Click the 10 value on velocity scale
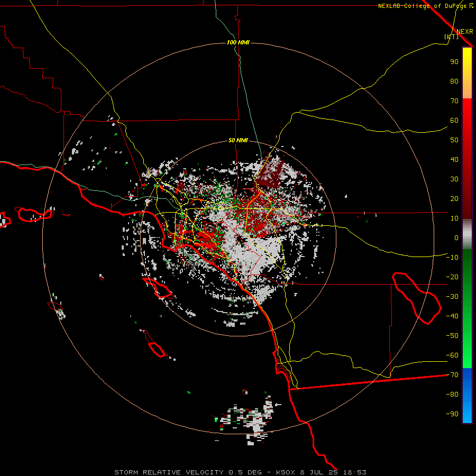The height and width of the screenshot is (476, 476). (x=454, y=218)
